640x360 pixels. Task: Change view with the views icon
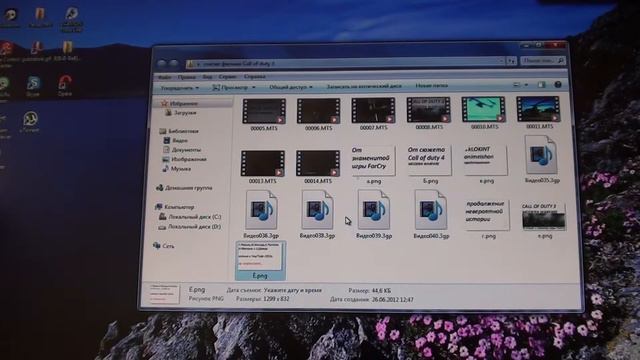[517, 85]
